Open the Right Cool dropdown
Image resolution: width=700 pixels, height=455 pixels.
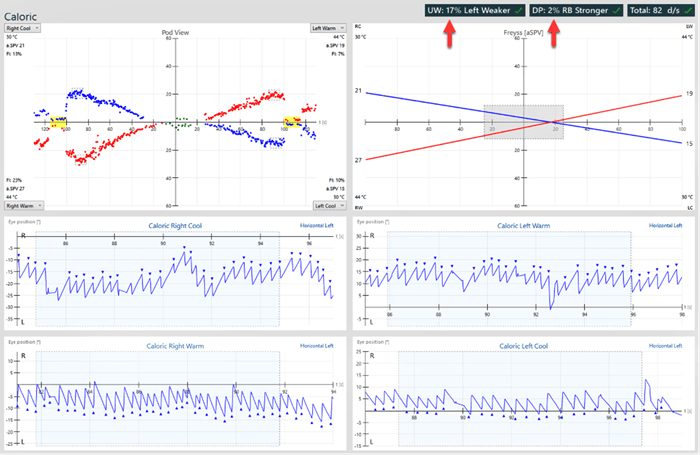pyautogui.click(x=25, y=28)
